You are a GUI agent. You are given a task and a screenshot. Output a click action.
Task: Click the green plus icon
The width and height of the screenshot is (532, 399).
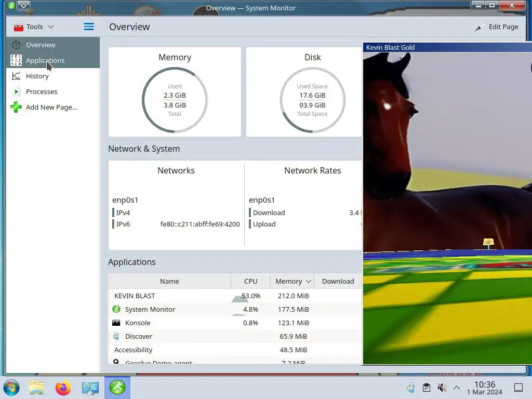coord(16,107)
